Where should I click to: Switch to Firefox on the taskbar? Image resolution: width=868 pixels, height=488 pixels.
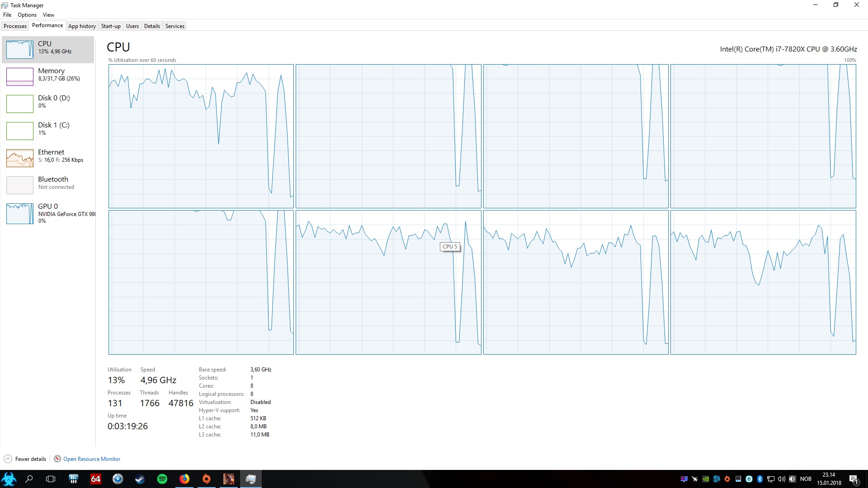click(x=184, y=479)
